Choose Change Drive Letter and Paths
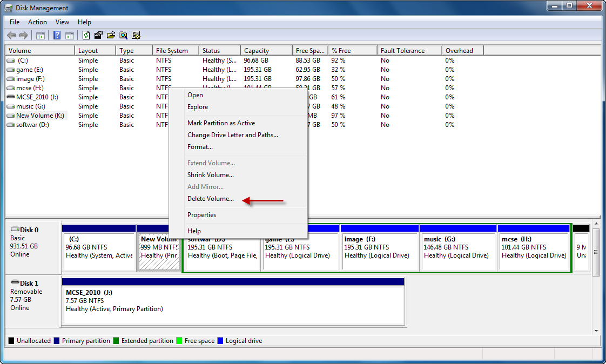Screen dimensions: 606x364 pyautogui.click(x=232, y=135)
